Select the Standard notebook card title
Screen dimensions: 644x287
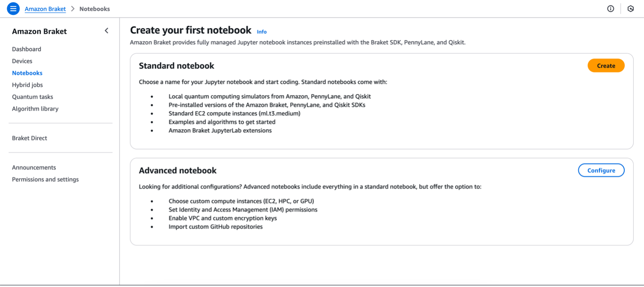(x=176, y=66)
